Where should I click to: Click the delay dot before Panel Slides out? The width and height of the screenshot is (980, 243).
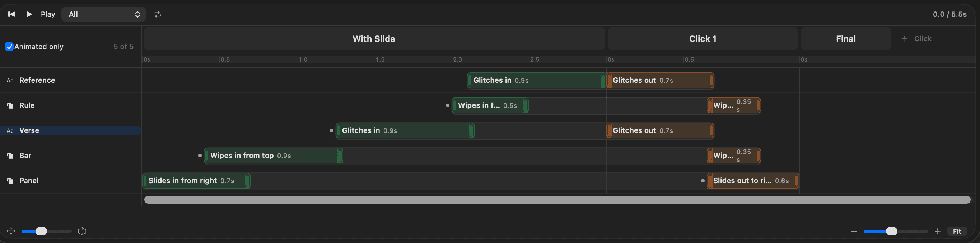(703, 180)
